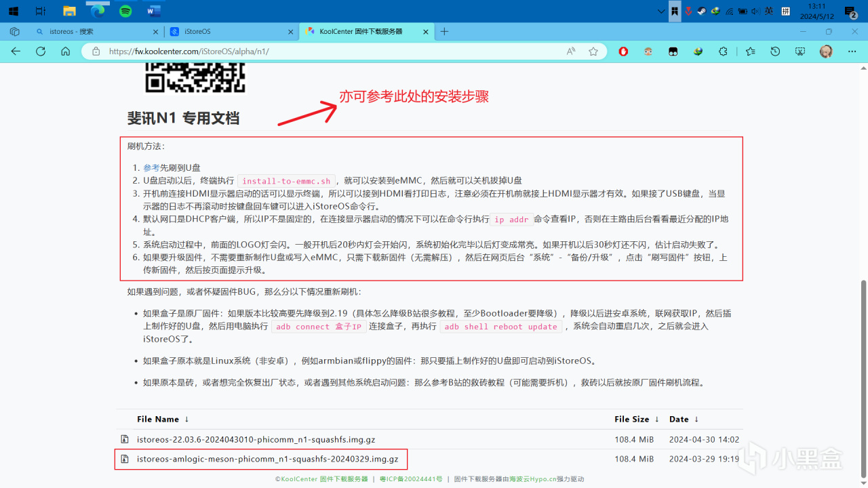868x488 pixels.
Task: Open Spotify from the taskbar
Action: point(125,11)
